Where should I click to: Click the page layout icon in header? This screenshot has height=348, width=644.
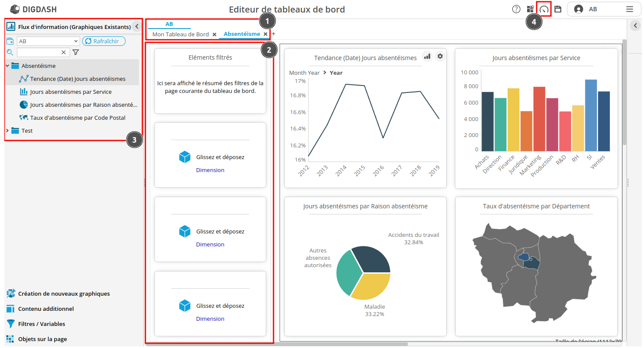[x=530, y=9]
